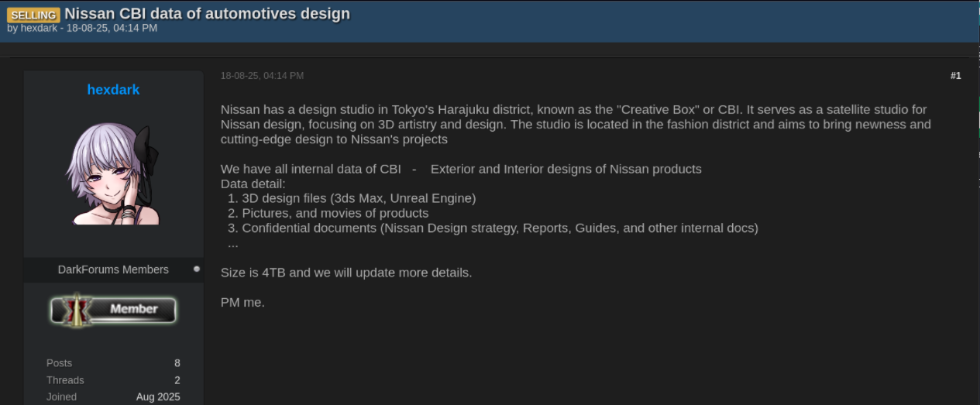980x405 pixels.
Task: Click the post timestamp 18-08-25, 04:14 PM
Action: coord(262,76)
